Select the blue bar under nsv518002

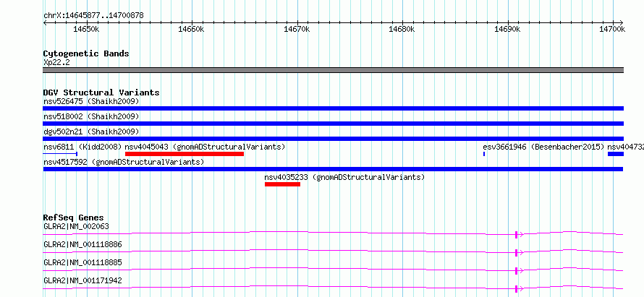(333, 124)
